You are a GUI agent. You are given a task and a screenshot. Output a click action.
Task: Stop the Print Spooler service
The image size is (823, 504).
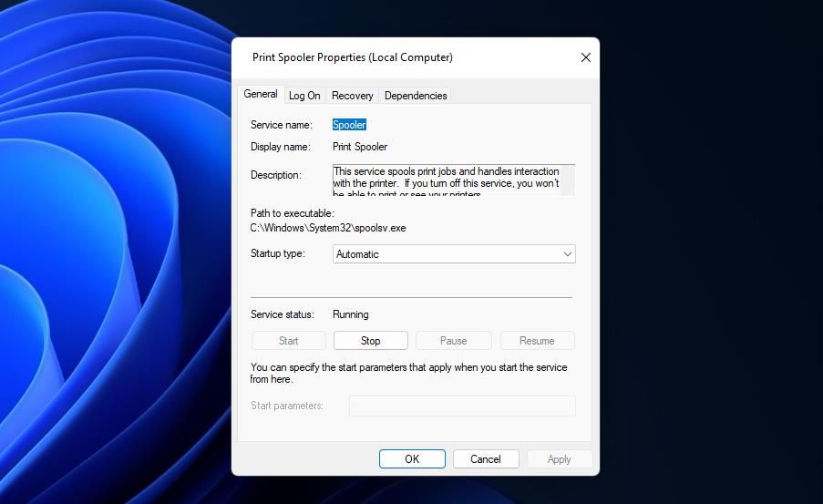pos(371,341)
